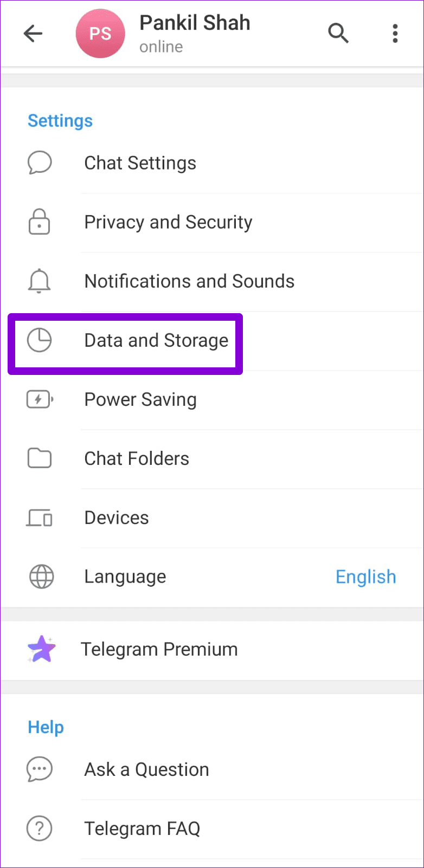The image size is (424, 868).
Task: Open the Data and Storage settings
Action: [x=156, y=340]
